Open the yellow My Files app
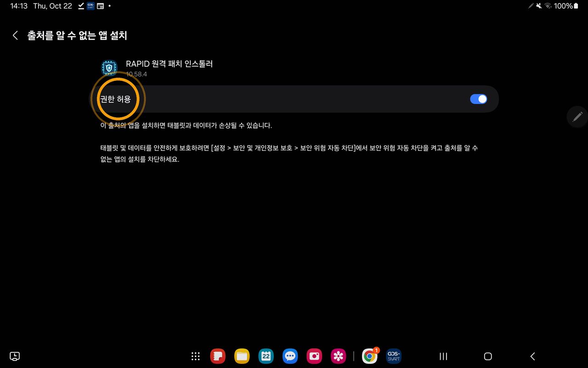Image resolution: width=588 pixels, height=368 pixels. (x=242, y=356)
